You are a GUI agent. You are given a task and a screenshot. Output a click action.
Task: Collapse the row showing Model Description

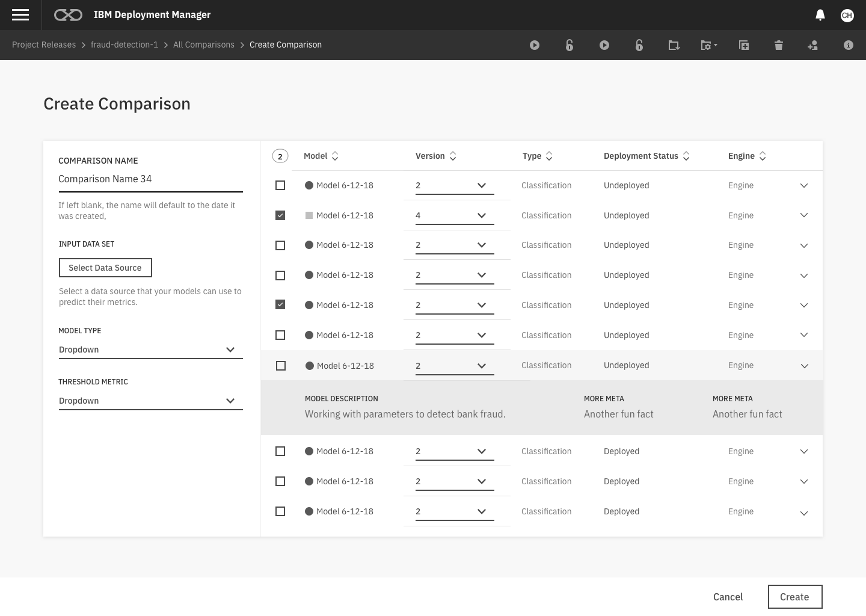click(804, 366)
